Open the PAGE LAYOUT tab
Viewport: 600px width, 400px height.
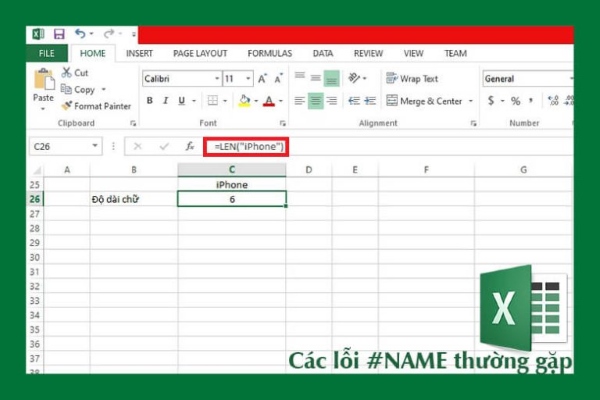coord(201,53)
